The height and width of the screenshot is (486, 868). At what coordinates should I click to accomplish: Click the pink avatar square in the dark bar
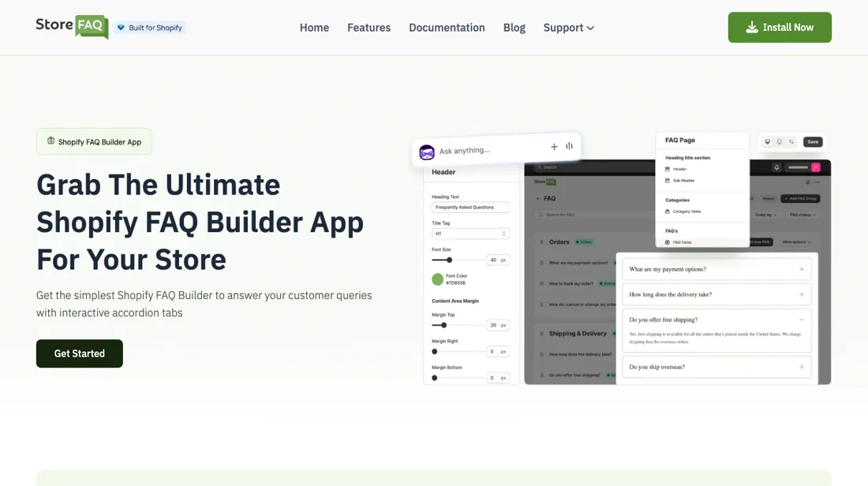click(816, 167)
